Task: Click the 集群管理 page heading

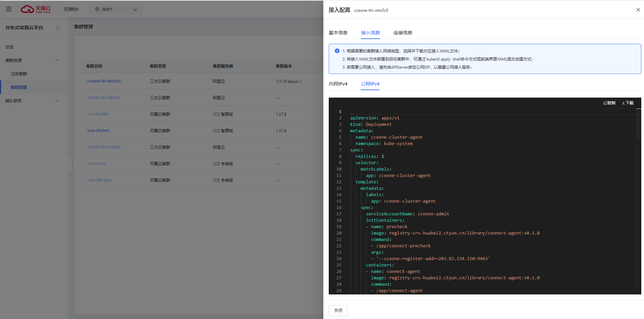Action: pos(84,27)
